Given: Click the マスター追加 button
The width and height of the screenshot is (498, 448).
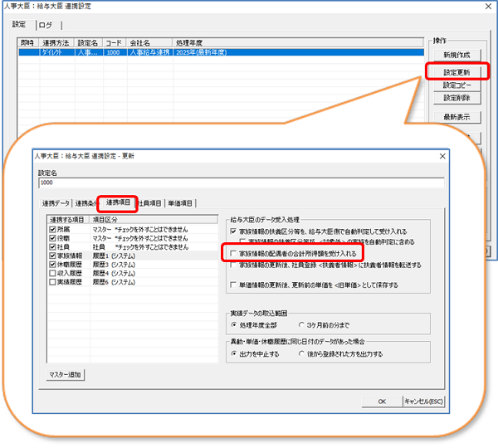Looking at the screenshot, I should [64, 375].
